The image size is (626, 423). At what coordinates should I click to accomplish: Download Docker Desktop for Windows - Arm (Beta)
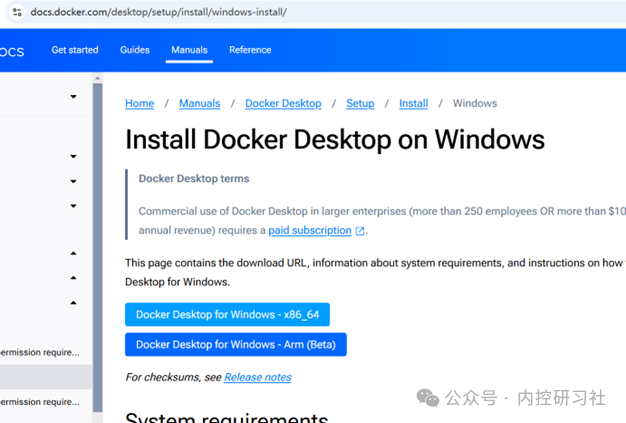236,344
